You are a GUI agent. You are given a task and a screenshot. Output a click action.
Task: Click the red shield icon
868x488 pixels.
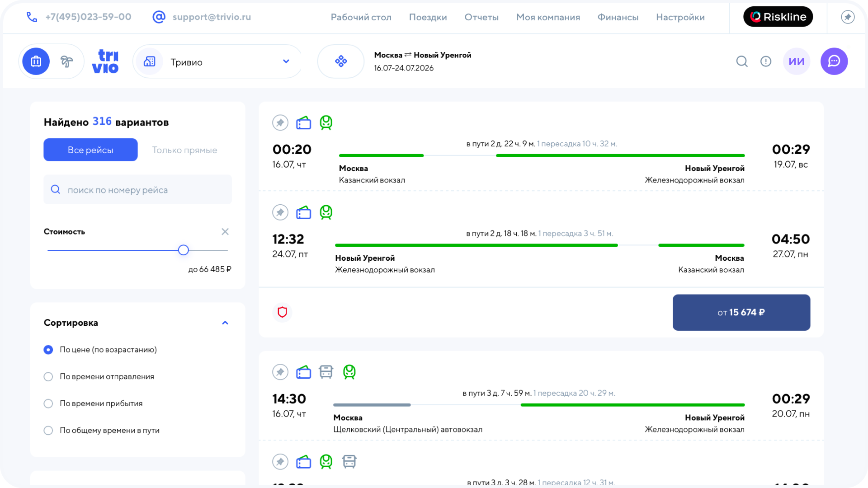coord(282,312)
